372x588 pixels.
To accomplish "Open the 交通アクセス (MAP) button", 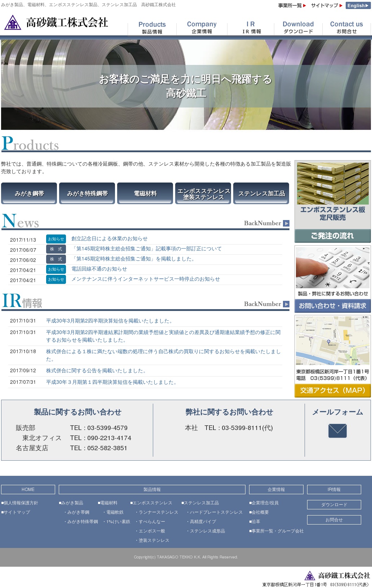I will 332,390.
